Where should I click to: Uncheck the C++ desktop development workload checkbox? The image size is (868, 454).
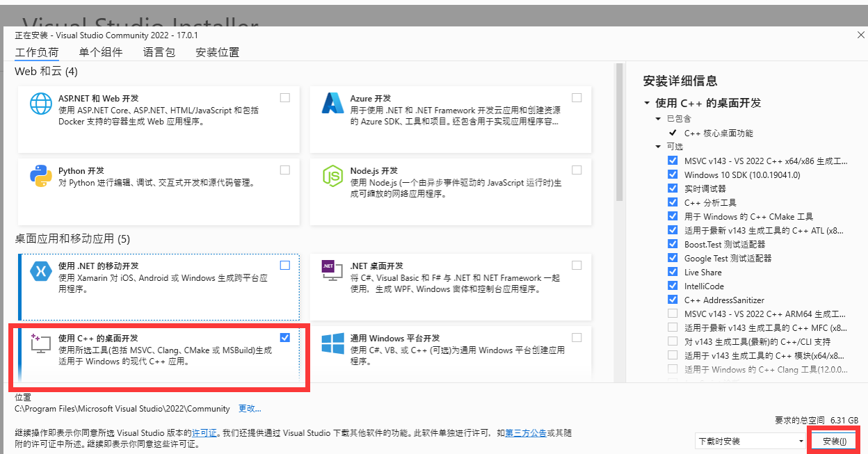(x=285, y=337)
